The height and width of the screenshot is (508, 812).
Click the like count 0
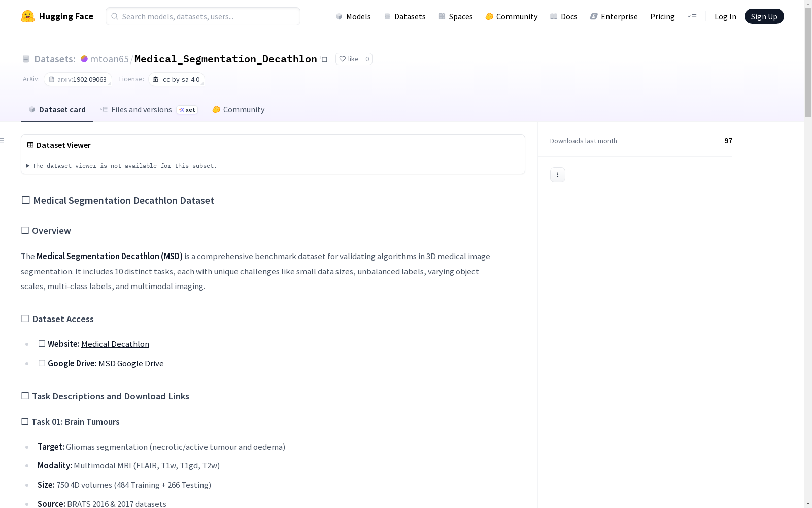(x=367, y=59)
